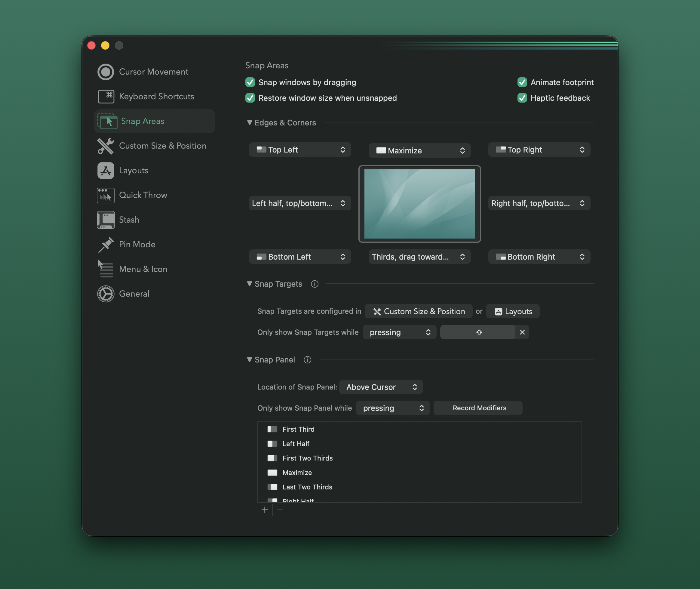The width and height of the screenshot is (700, 589).
Task: Collapse the Snap Panel section
Action: [x=249, y=359]
